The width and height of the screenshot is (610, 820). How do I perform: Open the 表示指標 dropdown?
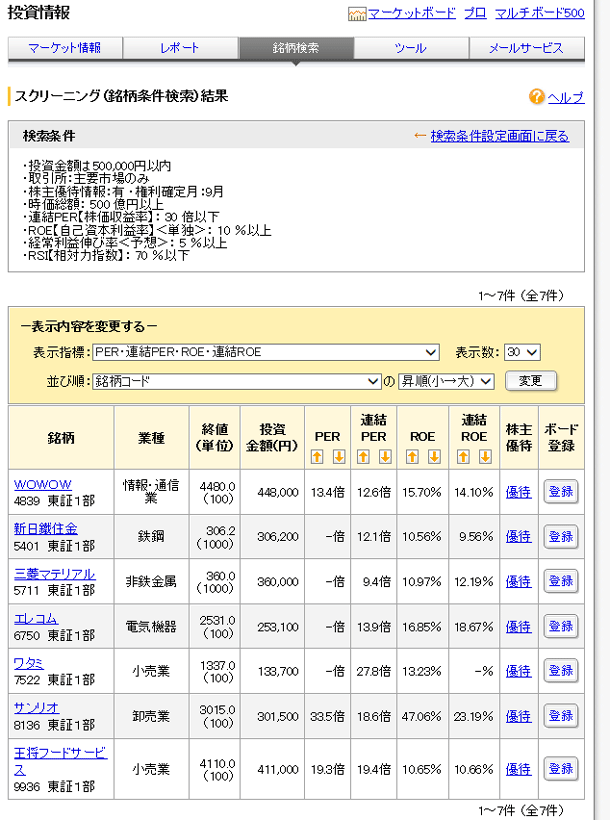[x=266, y=352]
